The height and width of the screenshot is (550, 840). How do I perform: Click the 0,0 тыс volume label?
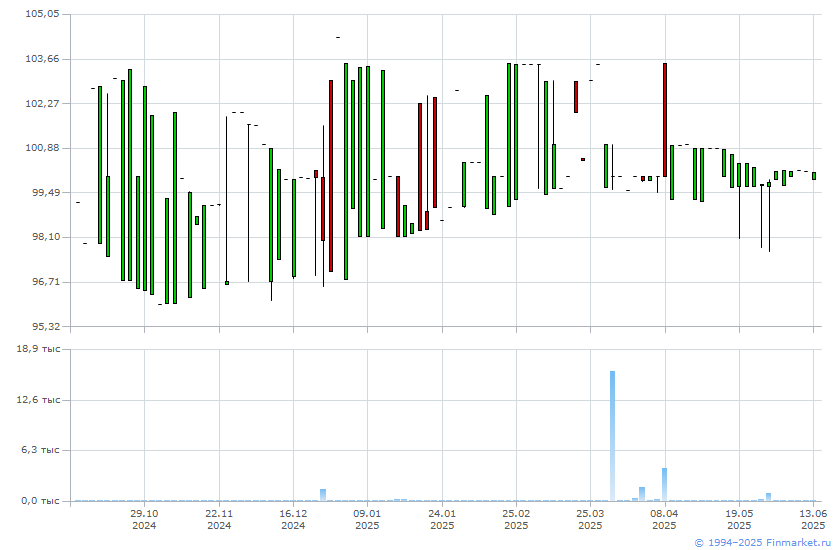click(x=41, y=501)
